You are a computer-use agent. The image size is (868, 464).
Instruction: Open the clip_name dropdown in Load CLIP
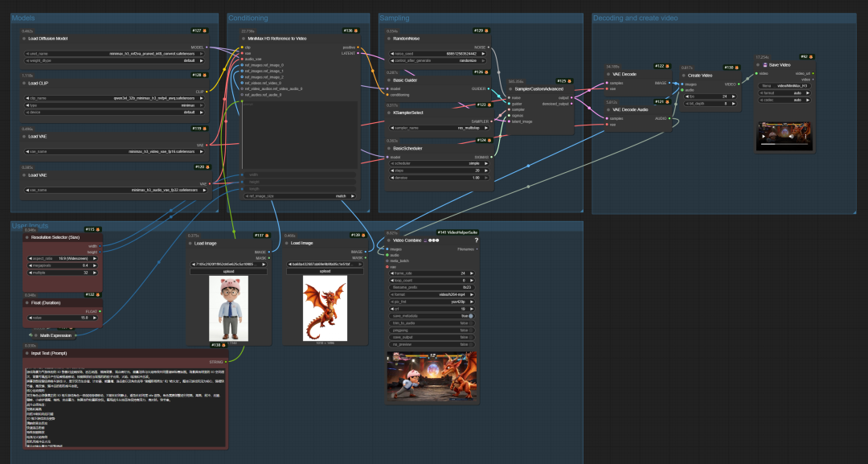point(115,98)
